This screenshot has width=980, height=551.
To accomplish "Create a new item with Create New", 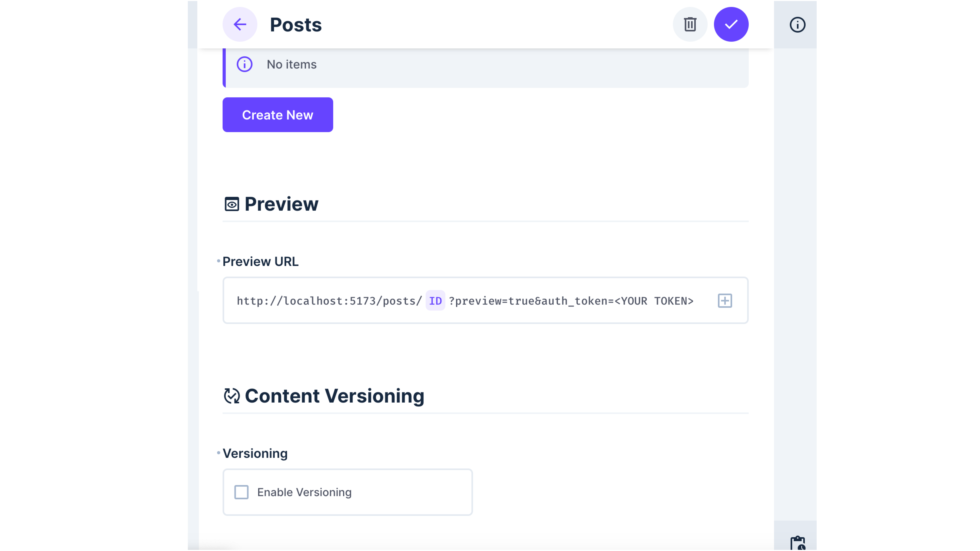I will point(277,114).
